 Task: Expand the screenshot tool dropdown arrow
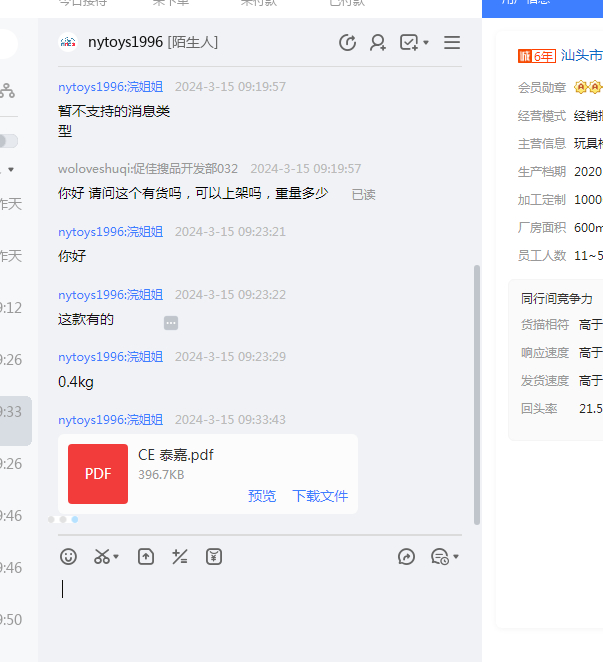(x=117, y=557)
